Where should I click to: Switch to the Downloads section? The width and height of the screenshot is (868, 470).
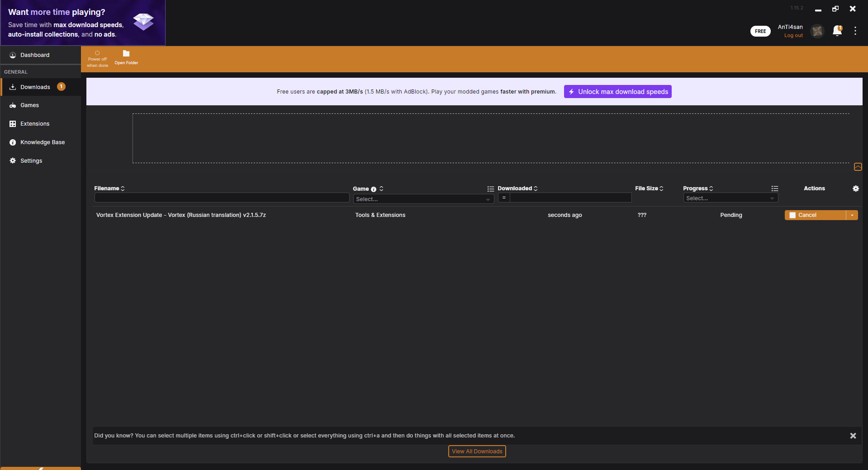pyautogui.click(x=35, y=87)
